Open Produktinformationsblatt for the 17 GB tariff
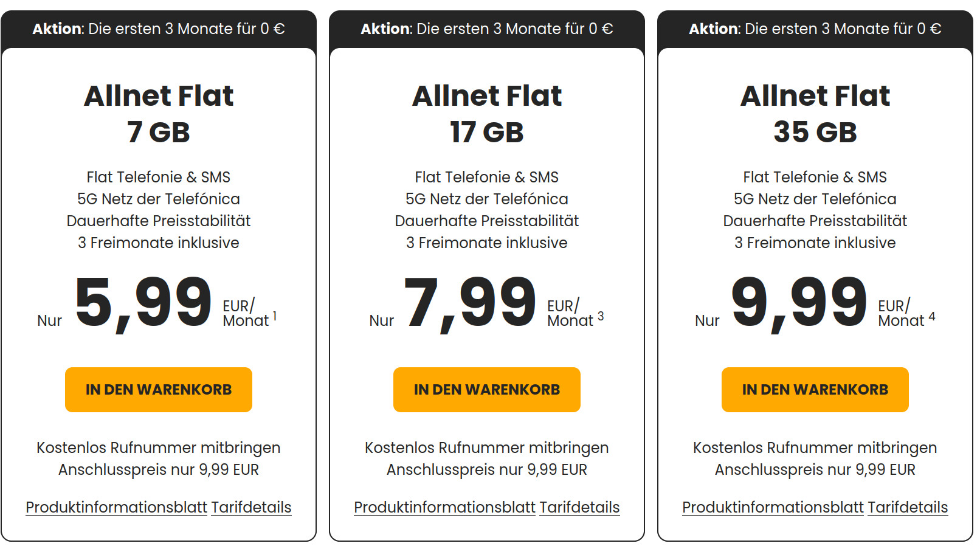This screenshot has height=546, width=980. coord(444,506)
